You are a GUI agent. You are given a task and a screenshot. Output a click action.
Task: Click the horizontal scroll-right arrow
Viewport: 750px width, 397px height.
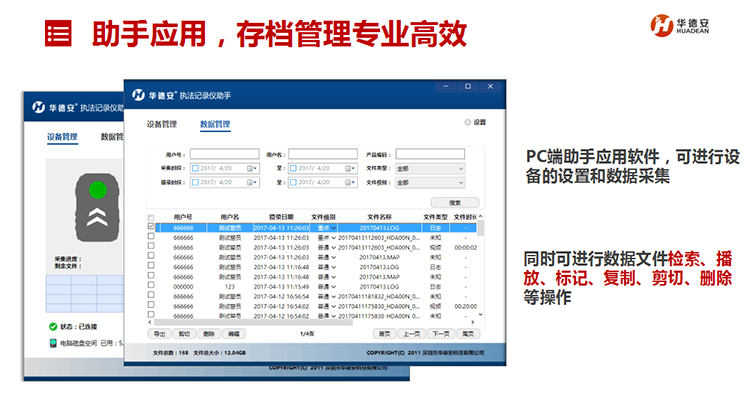(x=473, y=322)
